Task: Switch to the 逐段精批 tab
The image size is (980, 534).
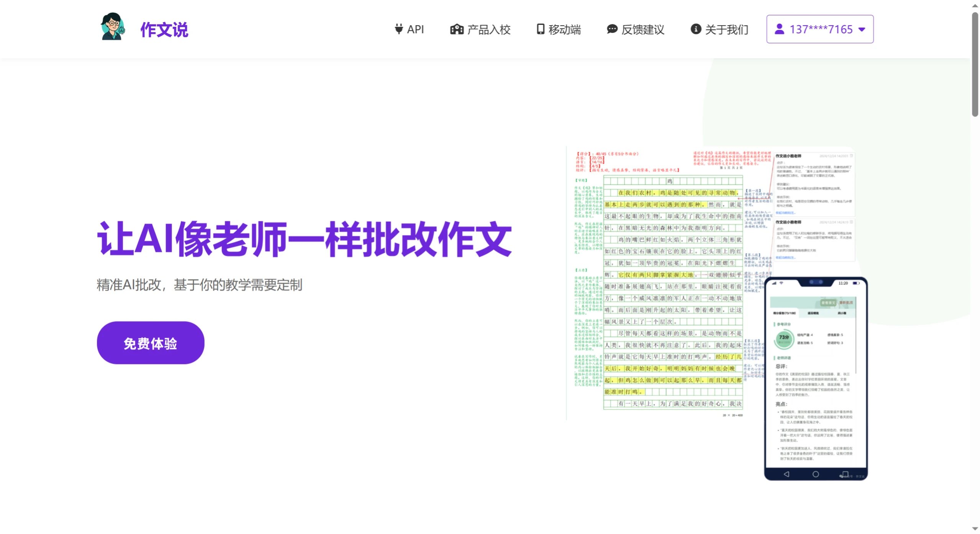Action: click(x=813, y=313)
